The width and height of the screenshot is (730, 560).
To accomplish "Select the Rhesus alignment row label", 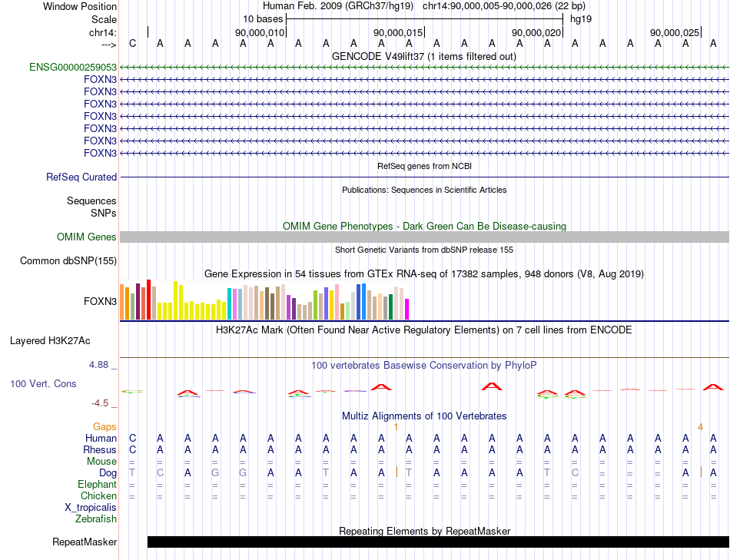I will (100, 450).
